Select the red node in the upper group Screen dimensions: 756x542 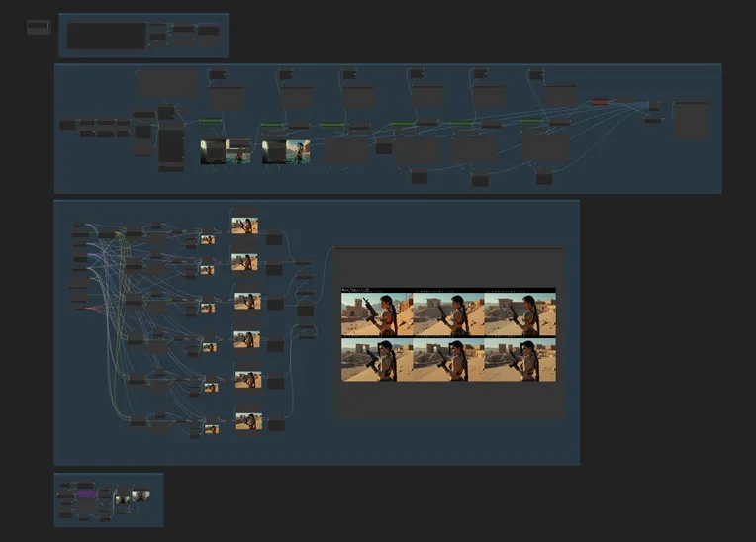click(600, 101)
